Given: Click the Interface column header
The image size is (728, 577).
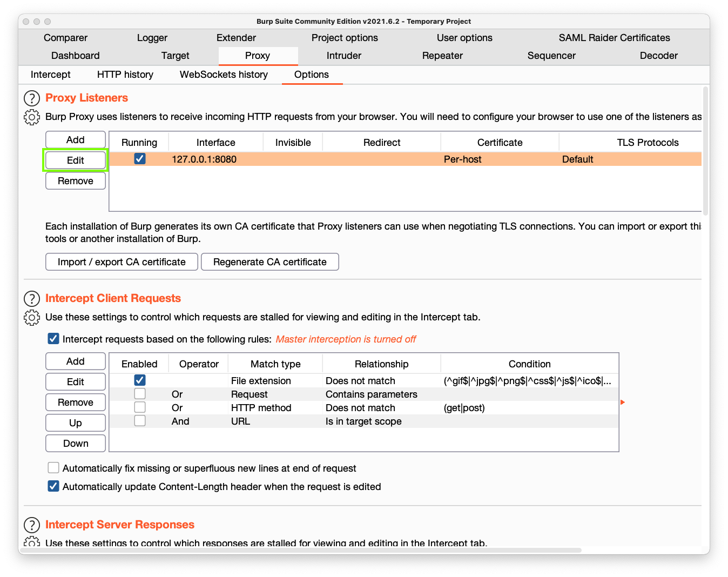Looking at the screenshot, I should (x=216, y=143).
